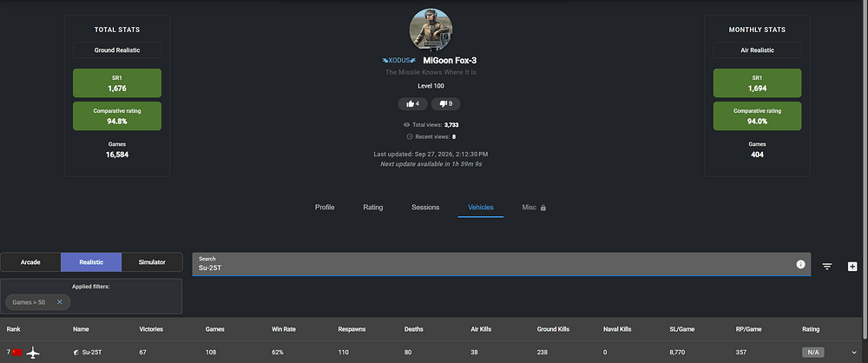Viewport: 868px width, 363px height.
Task: Open the search info icon
Action: (x=800, y=264)
